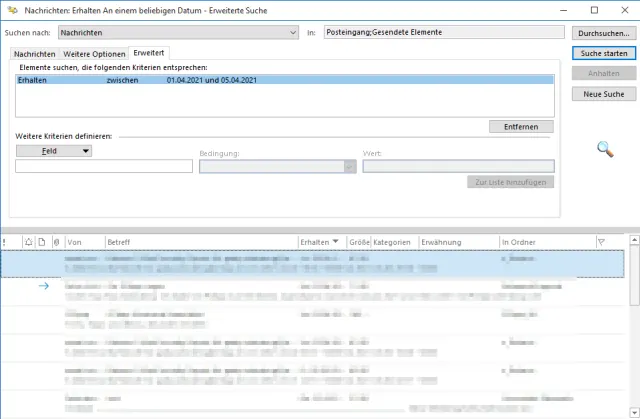Sort by the attachment paperclip column icon
Screen dimensions: 640x419
[x=56, y=242]
